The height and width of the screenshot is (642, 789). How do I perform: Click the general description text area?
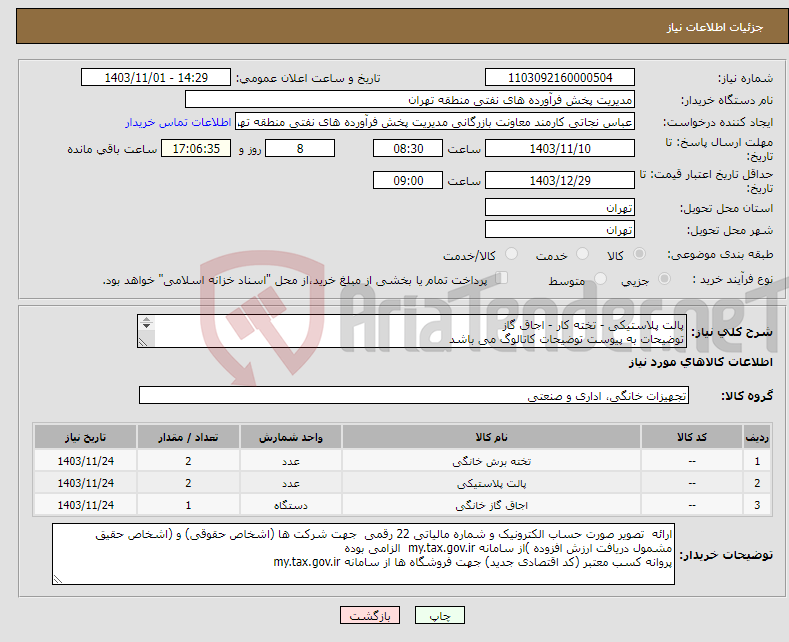pyautogui.click(x=412, y=331)
